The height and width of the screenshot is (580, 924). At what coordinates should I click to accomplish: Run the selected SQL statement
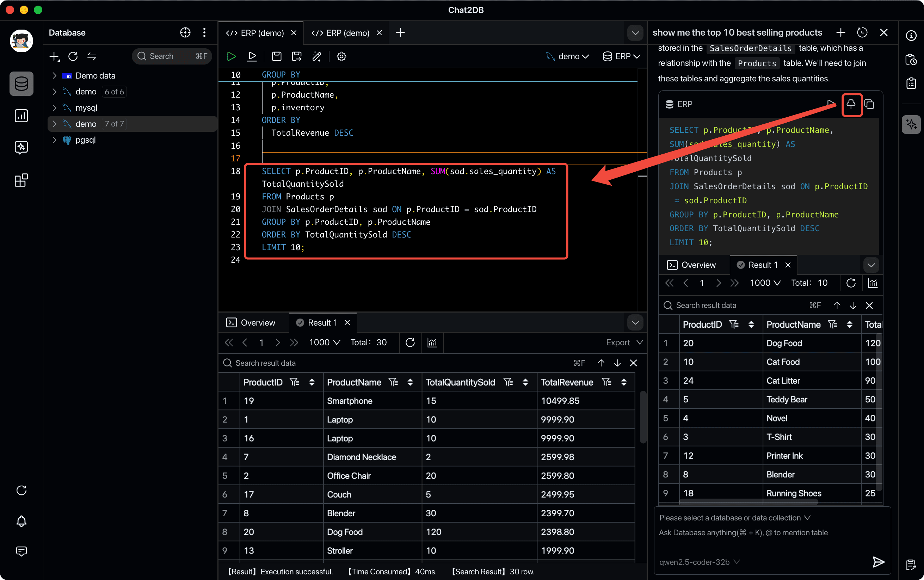(252, 56)
